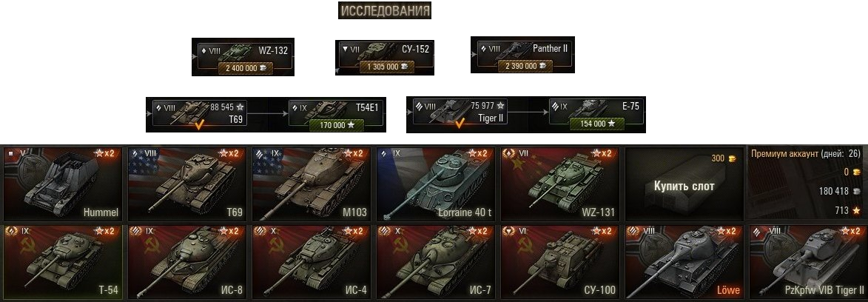The height and width of the screenshot is (302, 868).
Task: Click the 1 305 000 price on СУ-152
Action: pos(384,67)
